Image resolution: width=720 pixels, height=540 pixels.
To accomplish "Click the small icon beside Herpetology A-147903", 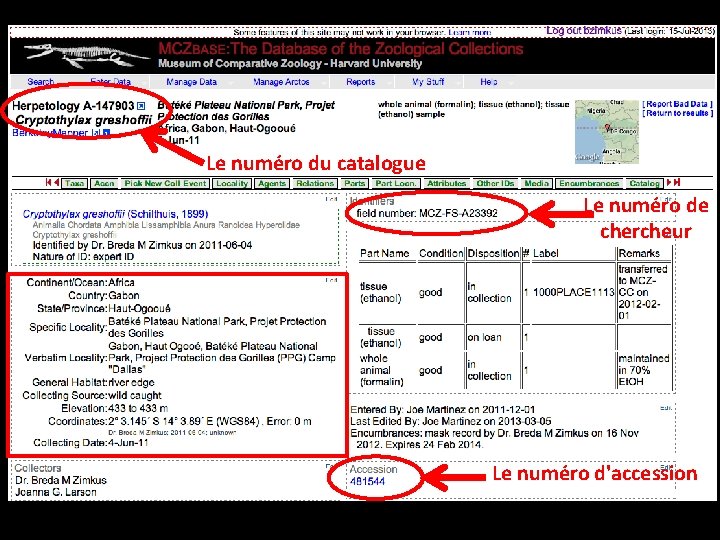I will (141, 106).
